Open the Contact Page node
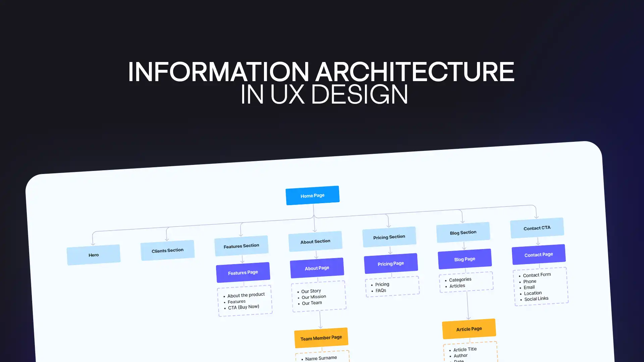 (539, 254)
